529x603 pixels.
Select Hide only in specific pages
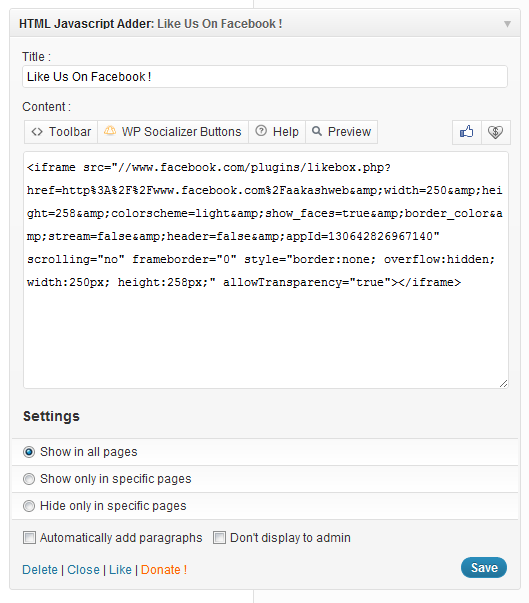click(x=29, y=506)
